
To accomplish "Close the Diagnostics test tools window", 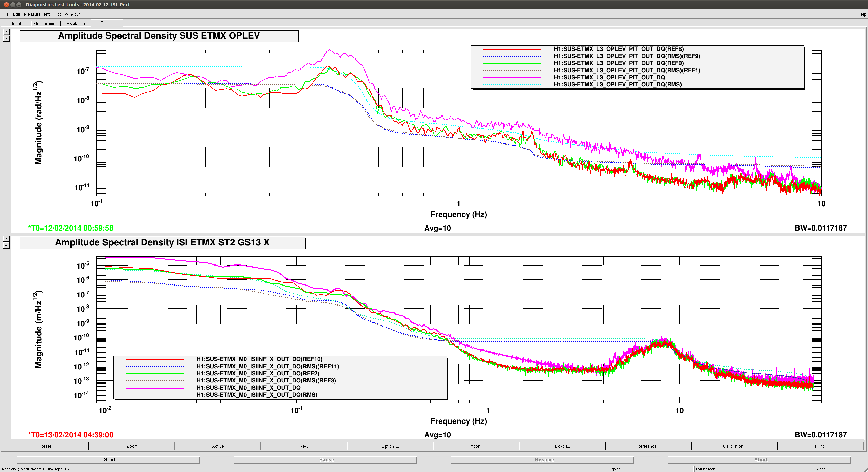I will tap(6, 5).
